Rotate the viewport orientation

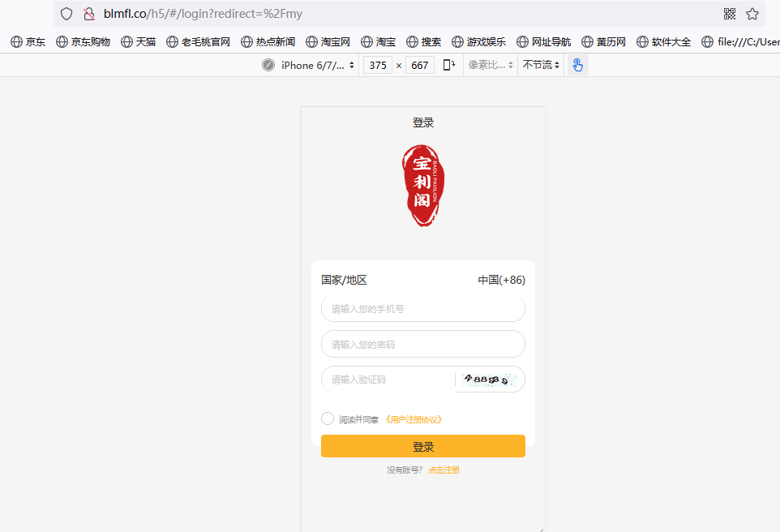point(448,65)
